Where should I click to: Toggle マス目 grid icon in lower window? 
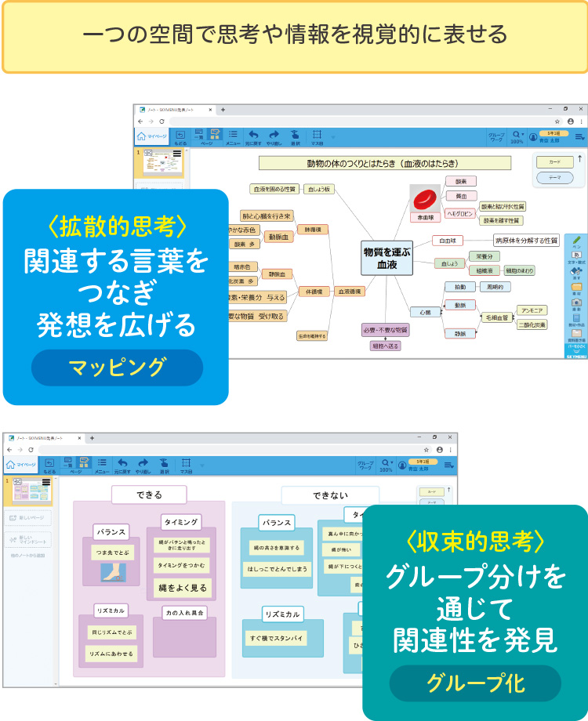coord(186,466)
